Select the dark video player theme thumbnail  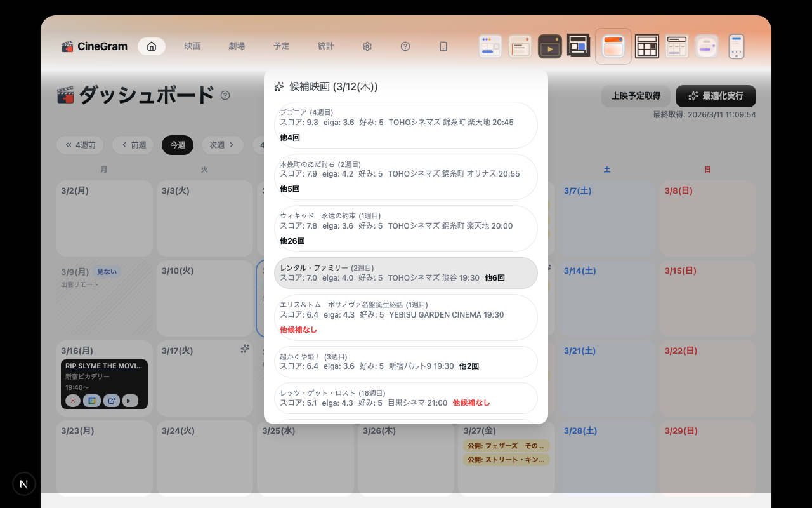550,46
